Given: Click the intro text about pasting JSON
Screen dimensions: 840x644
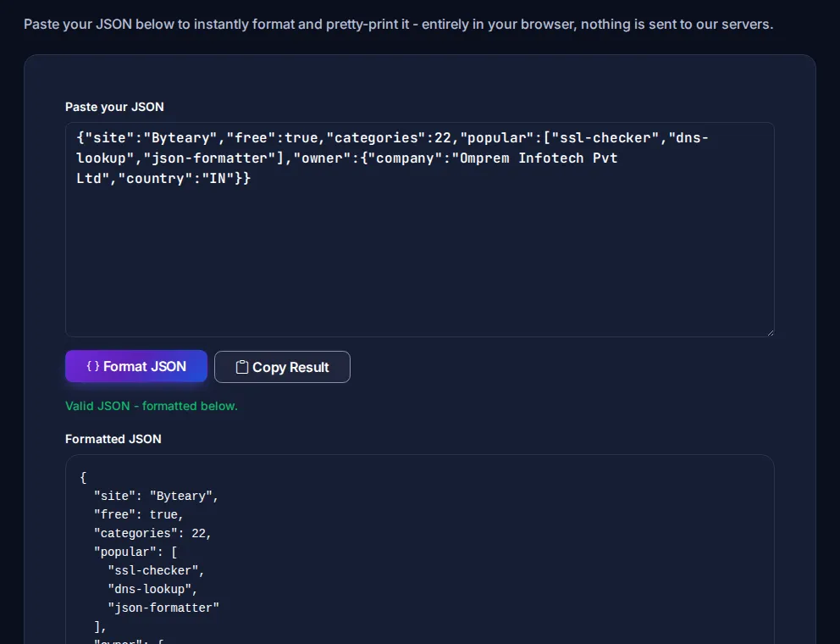Looking at the screenshot, I should click(399, 24).
